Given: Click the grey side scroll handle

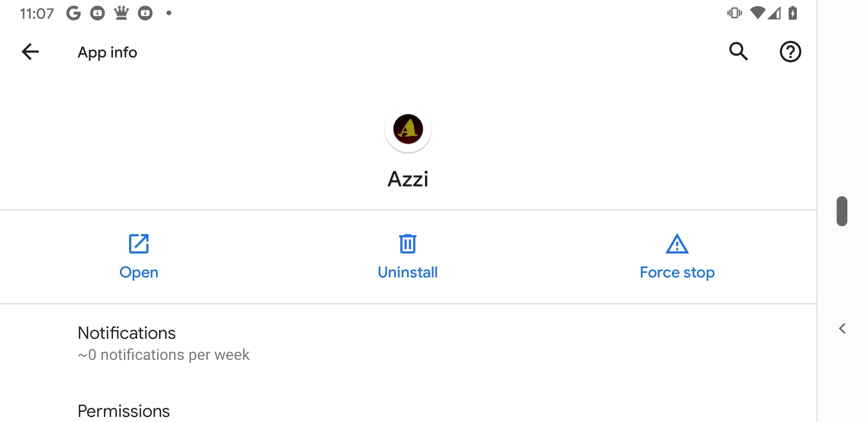Looking at the screenshot, I should (842, 211).
